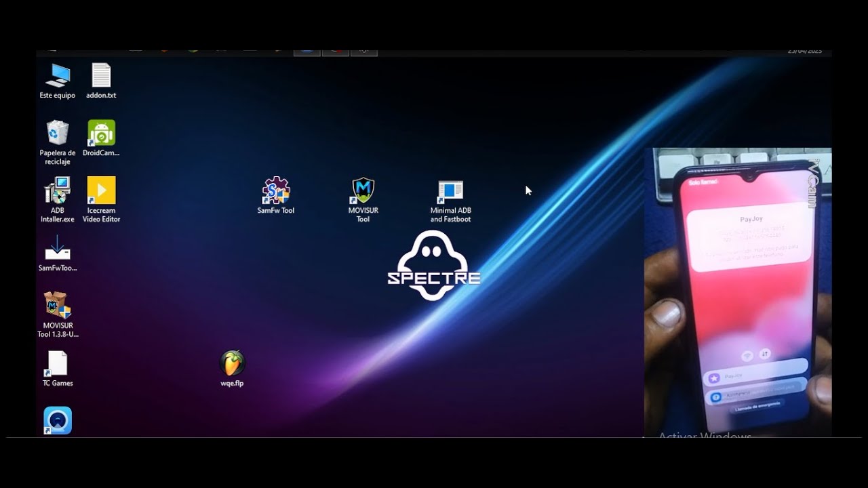Screen dimensions: 868x488
Task: Select the blue Q icon below TC Games
Action: 58,421
